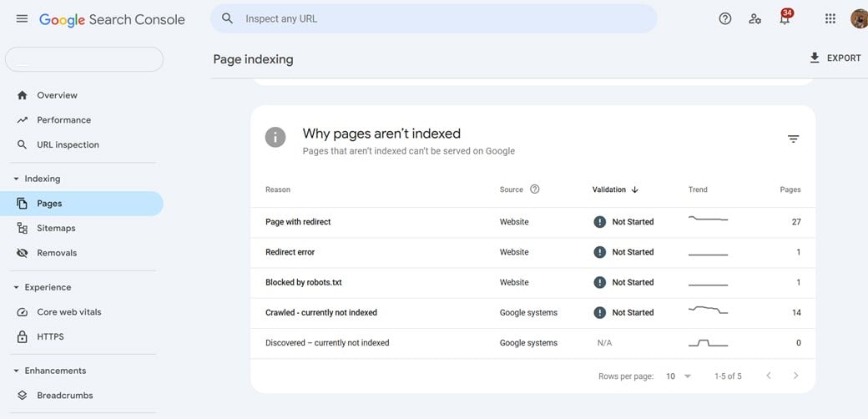Open the Performance report
This screenshot has height=419, width=868.
(63, 120)
